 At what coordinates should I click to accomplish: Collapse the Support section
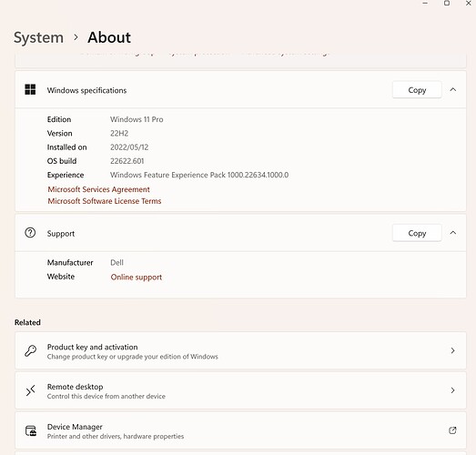(453, 233)
